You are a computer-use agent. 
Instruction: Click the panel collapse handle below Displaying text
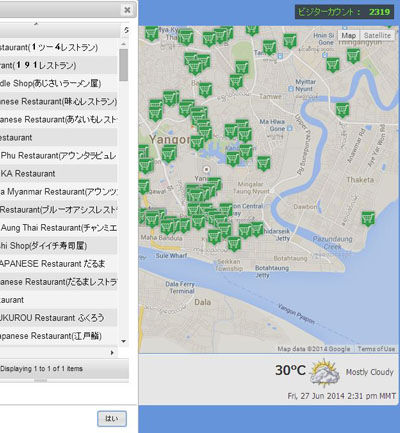pos(41,380)
